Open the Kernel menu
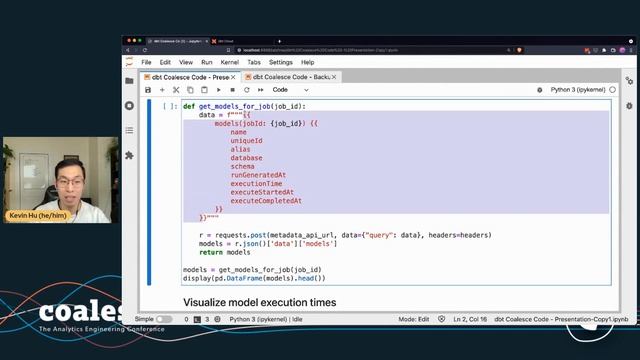Screen dimensions: 640x360 coord(229,62)
